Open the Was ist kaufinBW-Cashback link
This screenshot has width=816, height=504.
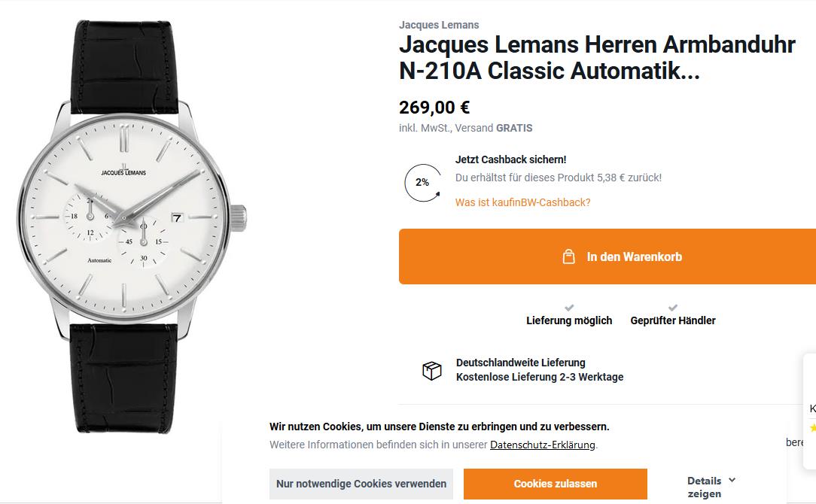522,202
